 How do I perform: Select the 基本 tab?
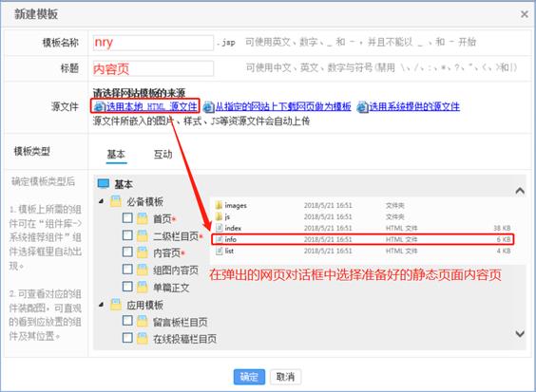(x=116, y=155)
